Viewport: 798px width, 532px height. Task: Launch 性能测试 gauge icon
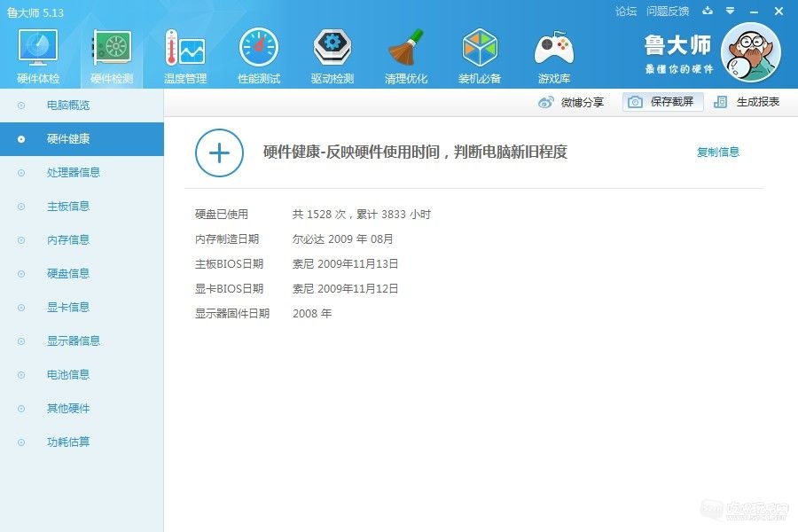point(259,48)
